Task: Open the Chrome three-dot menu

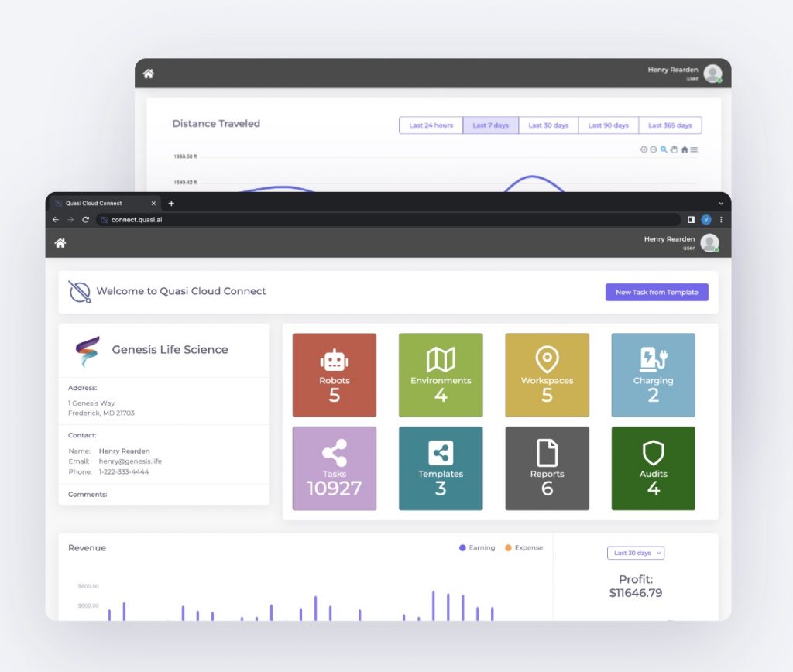Action: point(721,220)
